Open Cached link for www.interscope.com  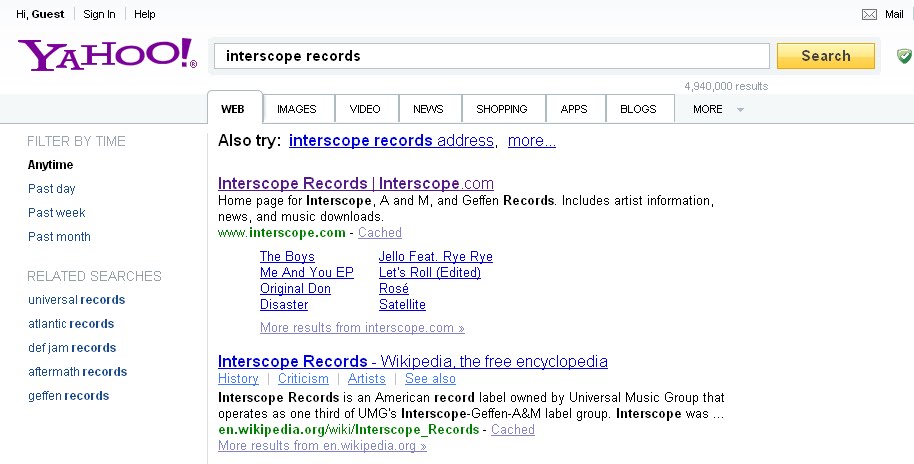pyautogui.click(x=379, y=233)
